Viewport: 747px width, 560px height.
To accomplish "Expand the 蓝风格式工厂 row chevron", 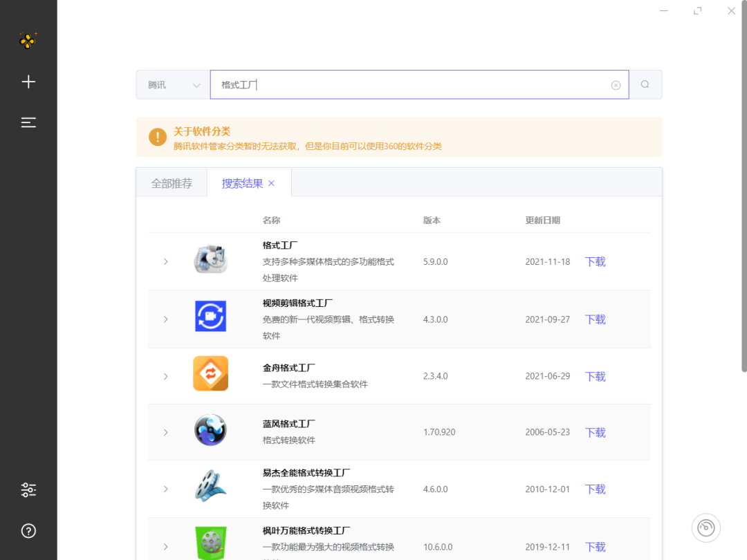I will (x=165, y=431).
